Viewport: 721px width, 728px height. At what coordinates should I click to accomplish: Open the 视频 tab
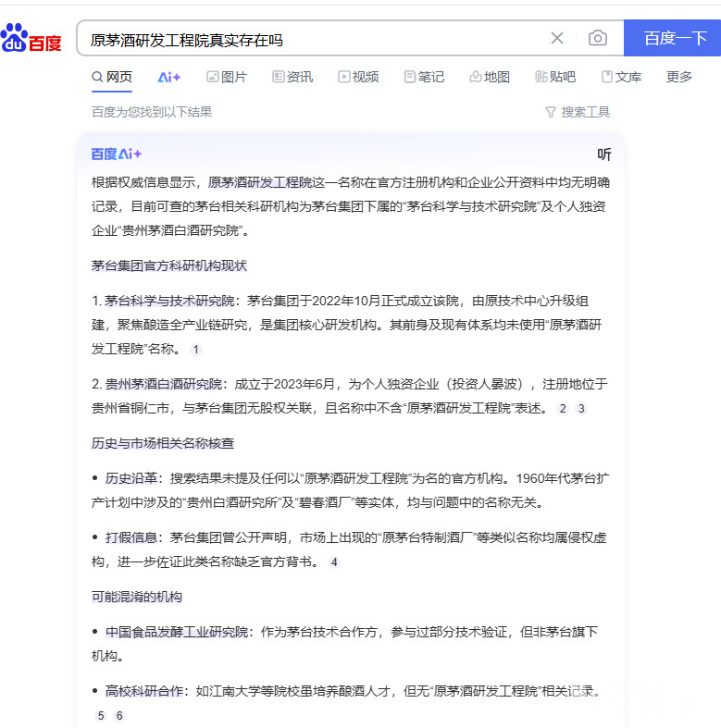(358, 77)
